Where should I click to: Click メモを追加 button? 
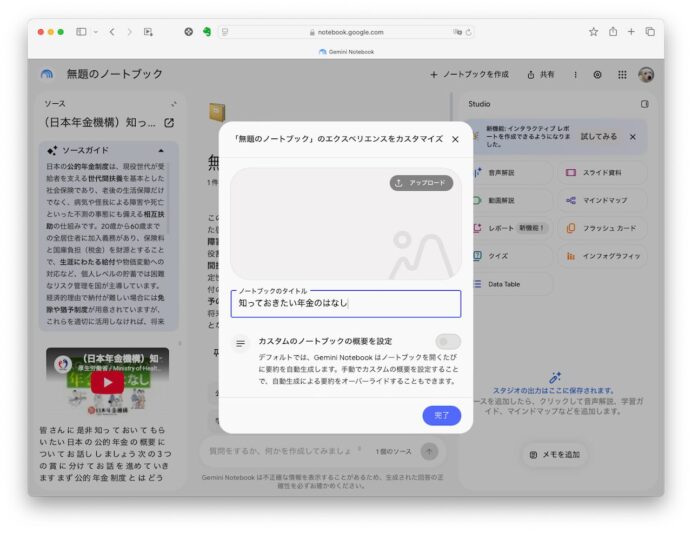pyautogui.click(x=555, y=454)
